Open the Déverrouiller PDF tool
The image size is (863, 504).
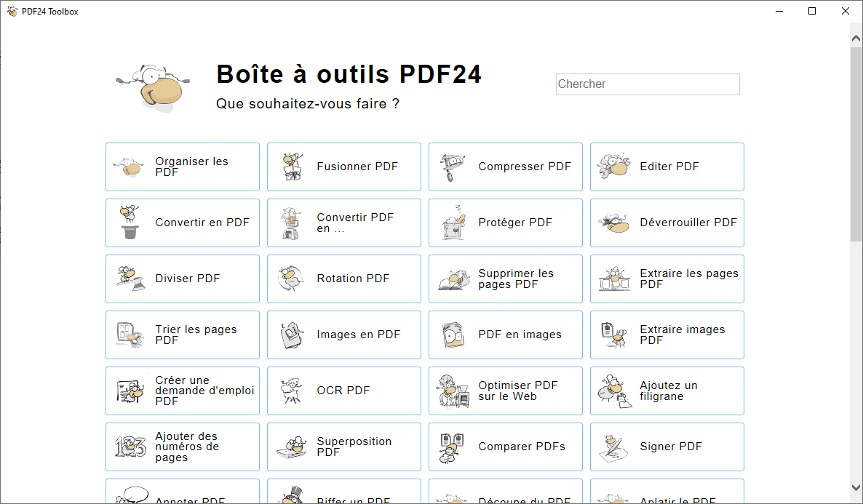667,223
